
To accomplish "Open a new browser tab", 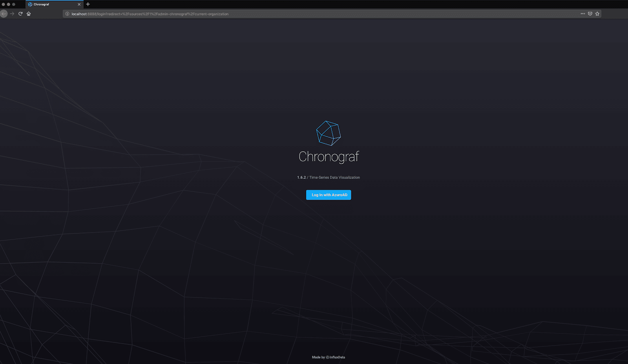I will point(88,4).
